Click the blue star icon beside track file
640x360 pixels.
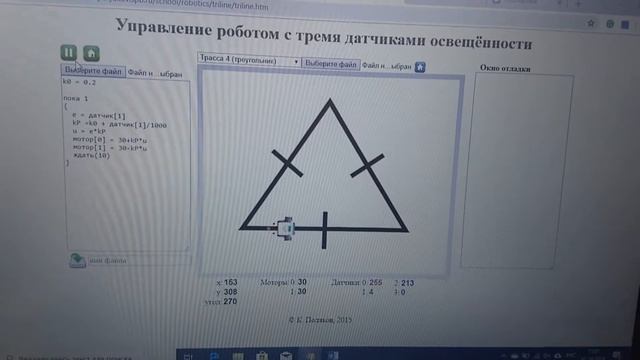click(420, 67)
